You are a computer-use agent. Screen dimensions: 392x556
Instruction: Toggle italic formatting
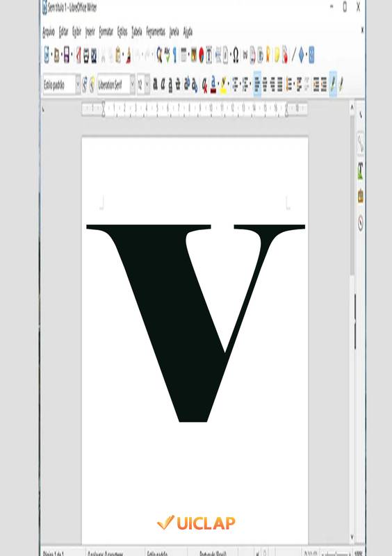pos(163,85)
